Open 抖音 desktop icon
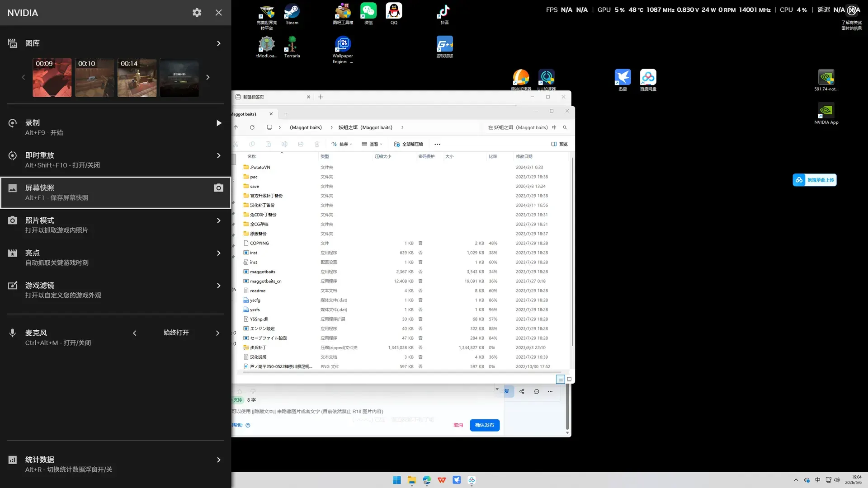The image size is (868, 488). 444,14
